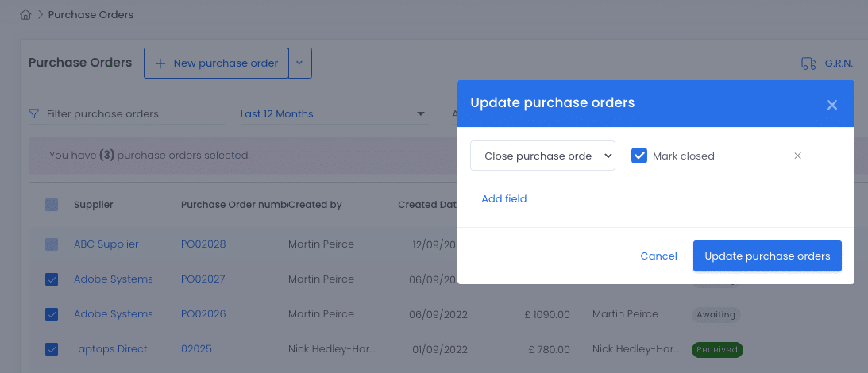Open purchase order PO02026
The width and height of the screenshot is (868, 373).
(203, 313)
